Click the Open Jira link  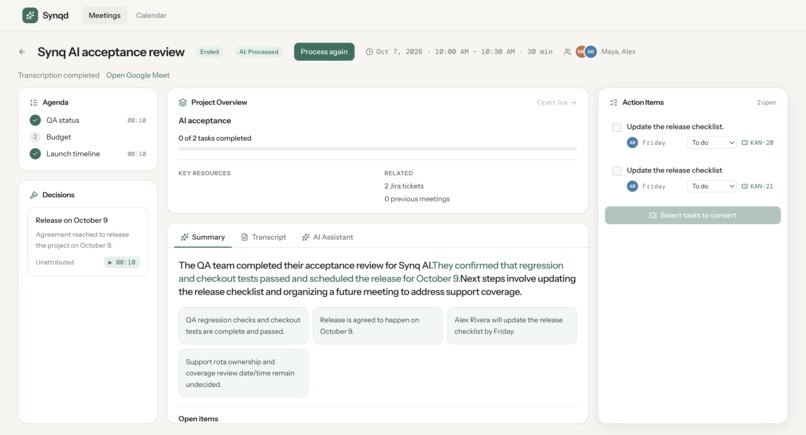tap(556, 102)
